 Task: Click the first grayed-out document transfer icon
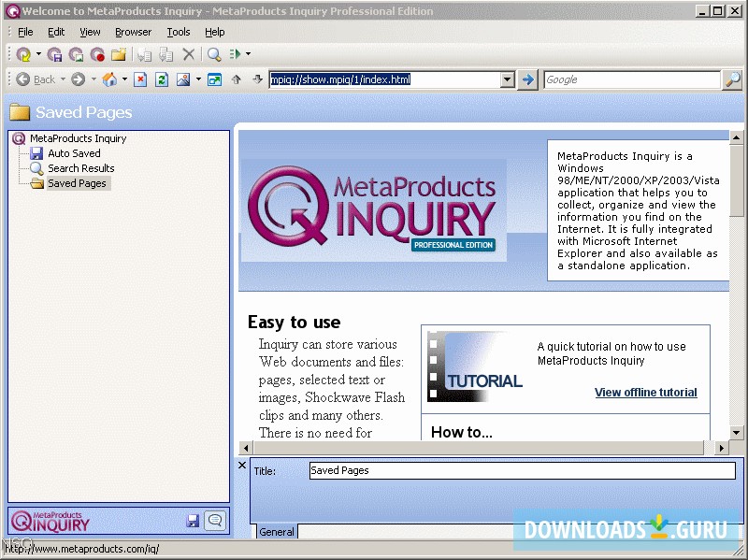[x=145, y=54]
